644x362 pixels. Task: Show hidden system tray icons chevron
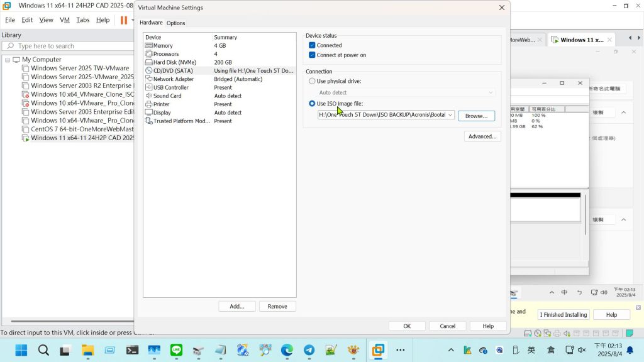[451, 350]
